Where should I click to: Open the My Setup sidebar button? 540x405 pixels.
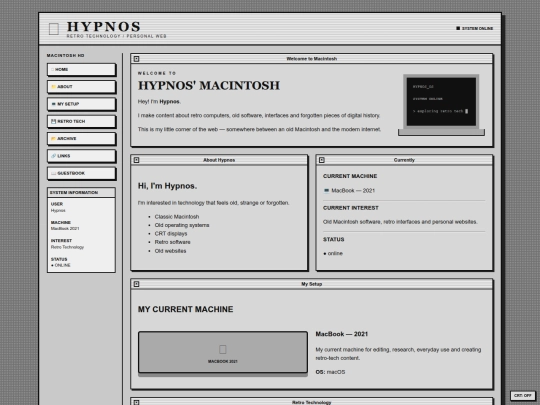pyautogui.click(x=81, y=104)
